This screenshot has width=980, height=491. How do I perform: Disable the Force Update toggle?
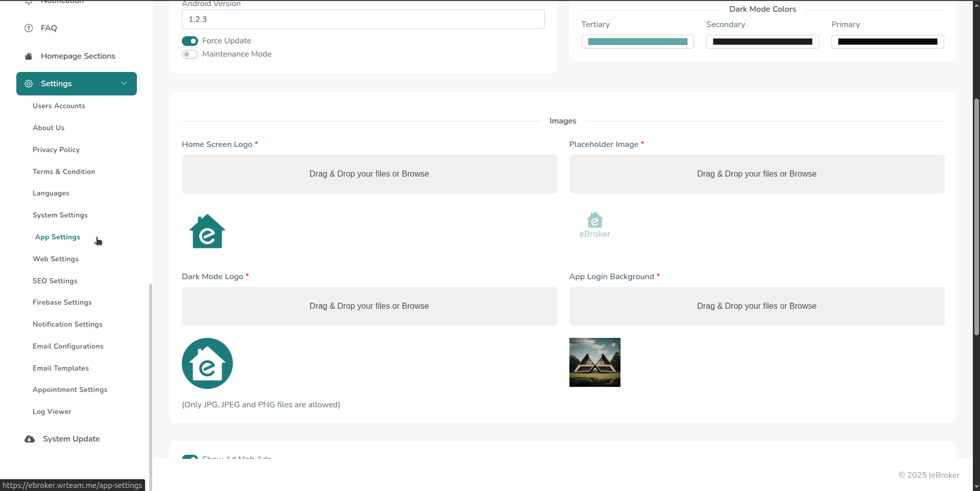[189, 41]
